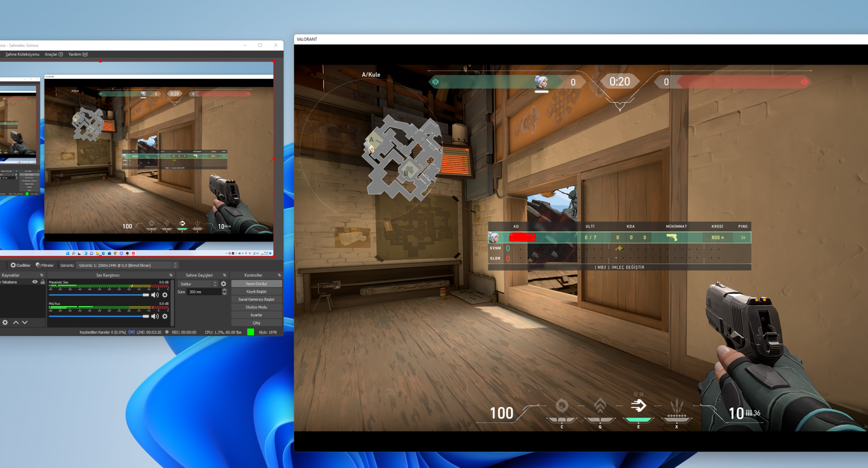This screenshot has width=868, height=468.
Task: Click Yayını Durdur to stop streaming
Action: (x=256, y=284)
